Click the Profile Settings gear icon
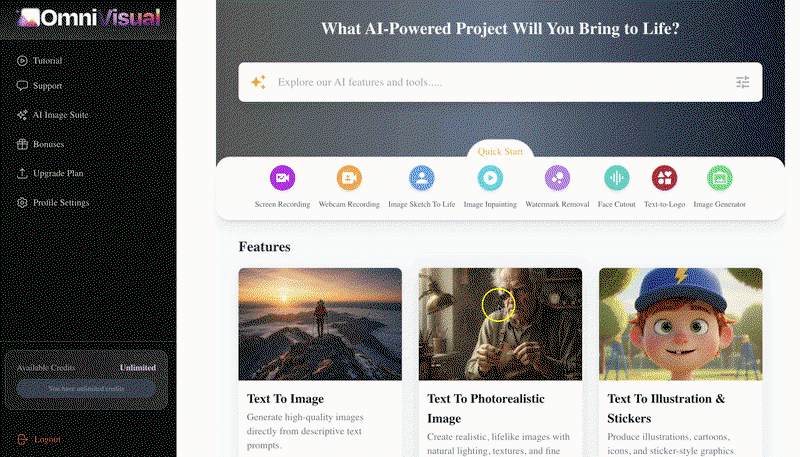 pyautogui.click(x=22, y=202)
